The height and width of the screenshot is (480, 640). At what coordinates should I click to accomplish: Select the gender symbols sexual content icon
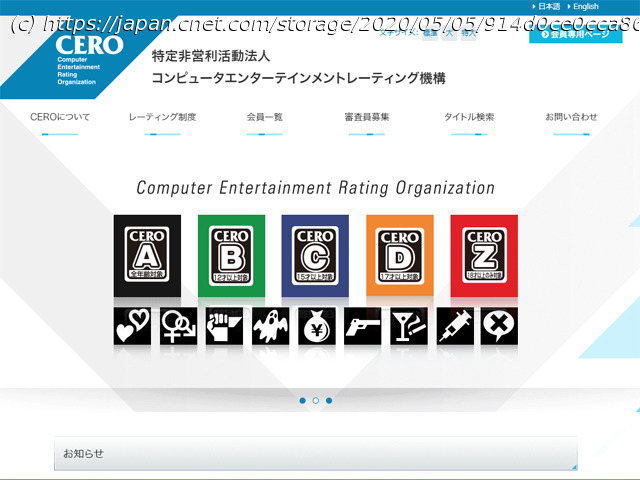[x=178, y=326]
